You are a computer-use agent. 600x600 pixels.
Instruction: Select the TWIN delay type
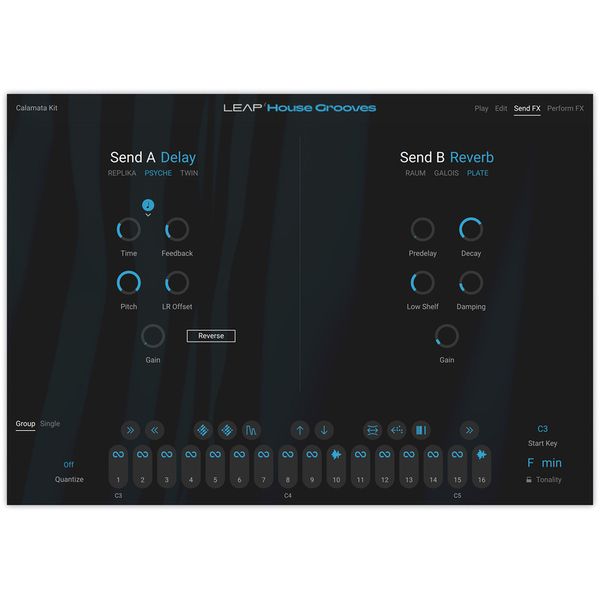[x=189, y=173]
